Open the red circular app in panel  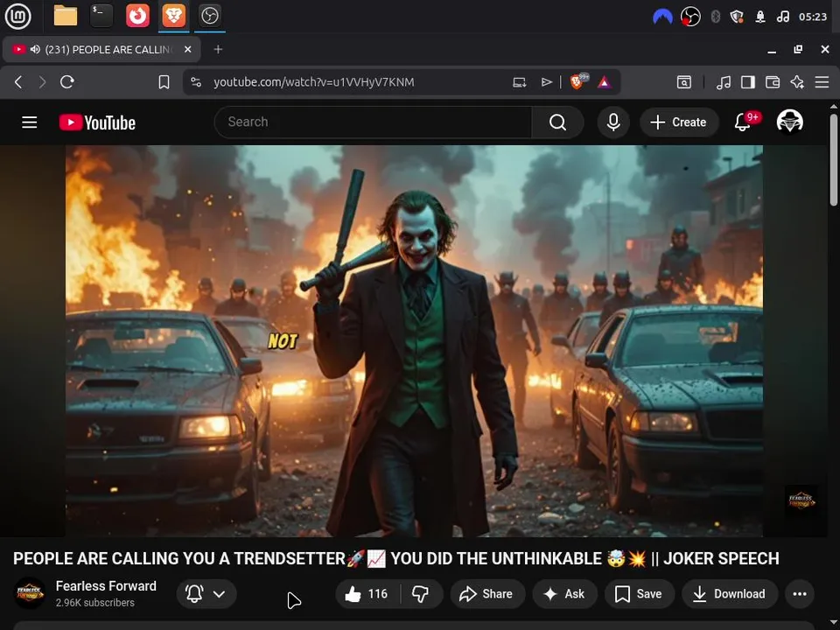tap(137, 16)
